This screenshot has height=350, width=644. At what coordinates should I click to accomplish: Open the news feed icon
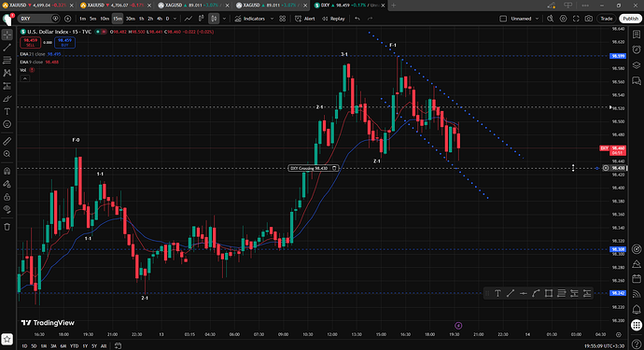[637, 294]
